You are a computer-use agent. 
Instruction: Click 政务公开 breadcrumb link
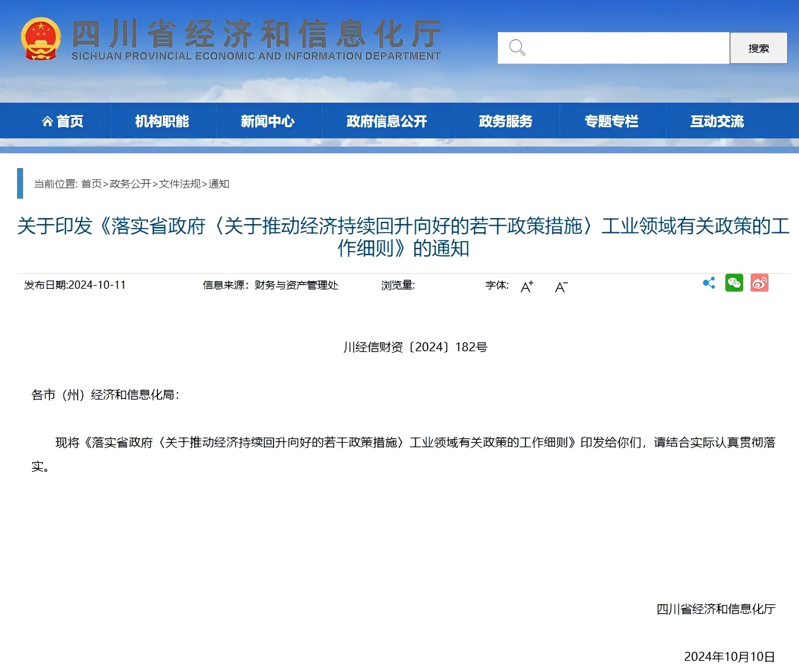point(130,184)
